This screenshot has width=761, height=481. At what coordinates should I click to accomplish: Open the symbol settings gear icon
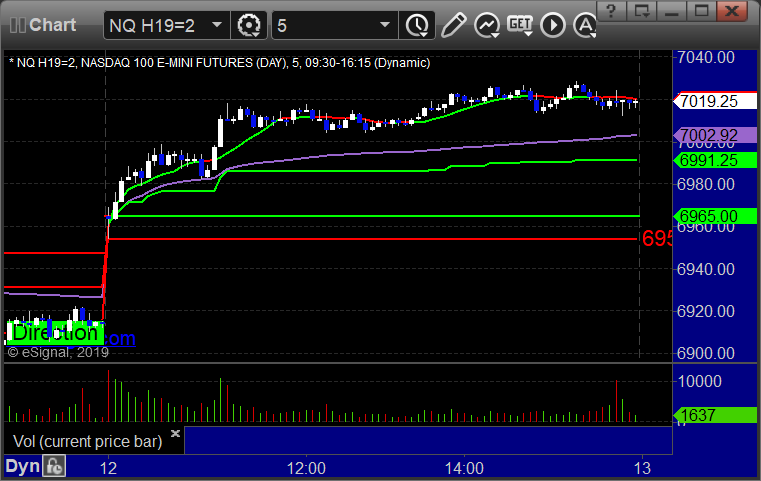248,25
